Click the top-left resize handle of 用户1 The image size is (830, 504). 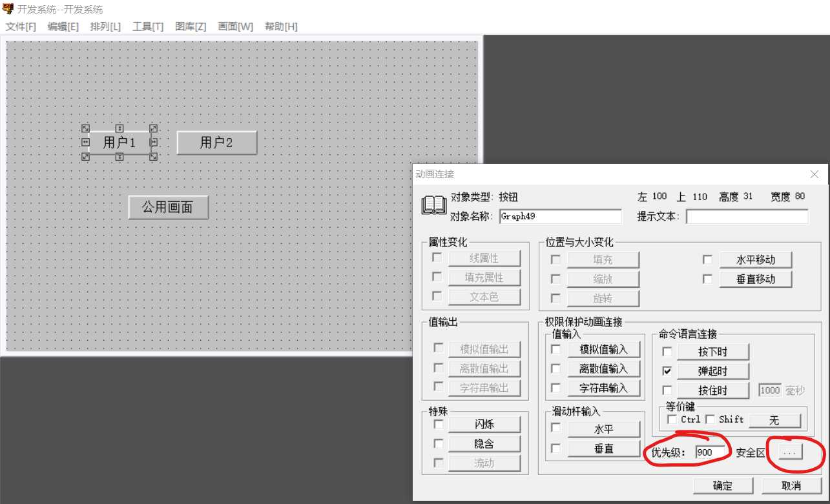click(85, 128)
